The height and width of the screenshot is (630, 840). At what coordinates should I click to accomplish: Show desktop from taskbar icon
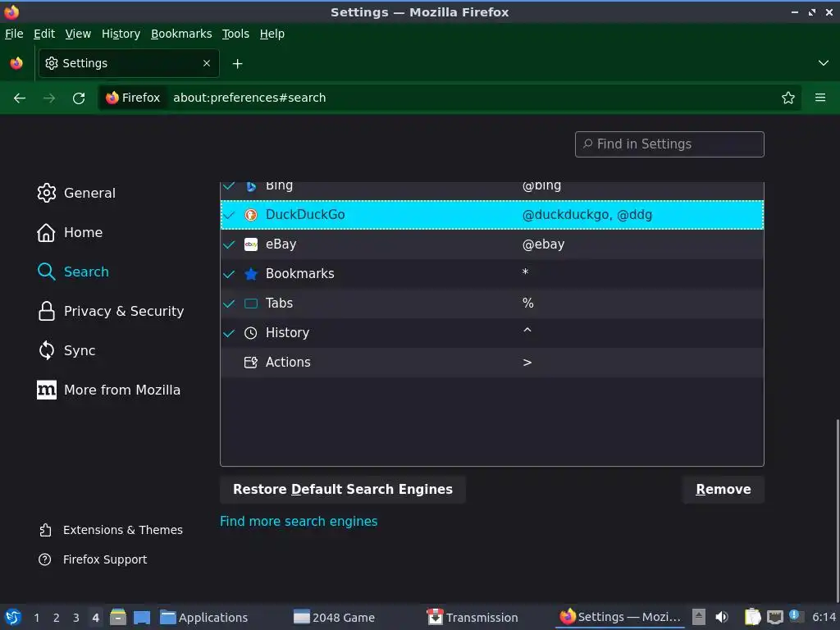pyautogui.click(x=141, y=617)
